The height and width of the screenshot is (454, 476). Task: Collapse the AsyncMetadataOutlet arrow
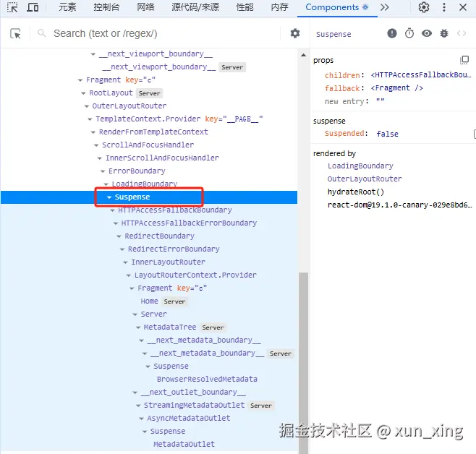[x=142, y=419]
